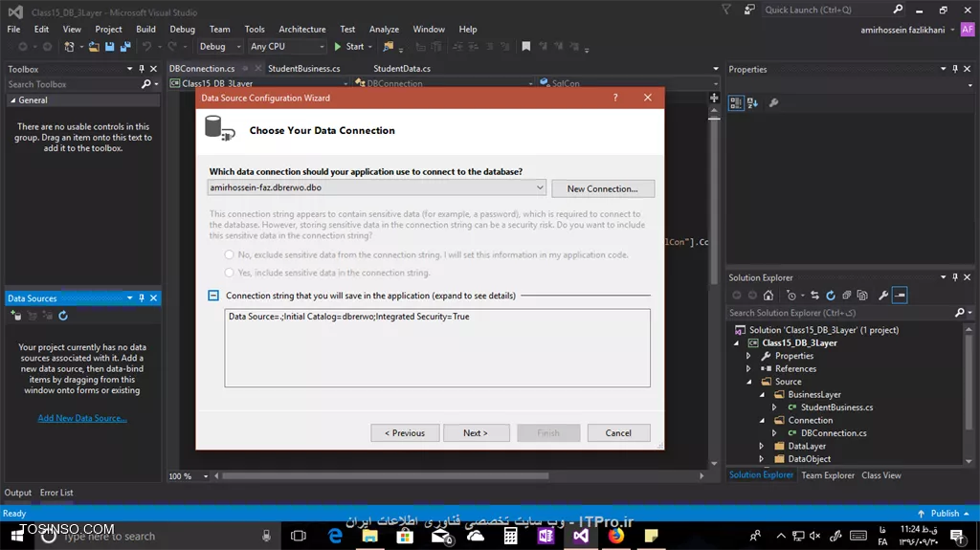Open the File menu

point(13,30)
